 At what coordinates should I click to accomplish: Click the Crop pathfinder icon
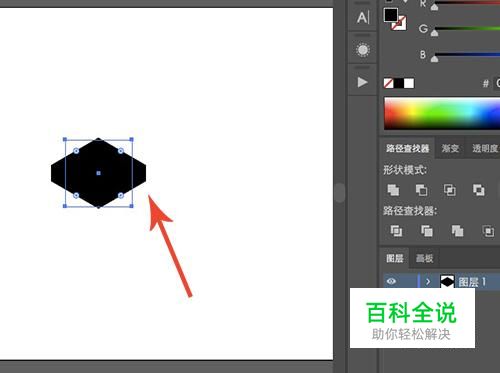point(488,231)
